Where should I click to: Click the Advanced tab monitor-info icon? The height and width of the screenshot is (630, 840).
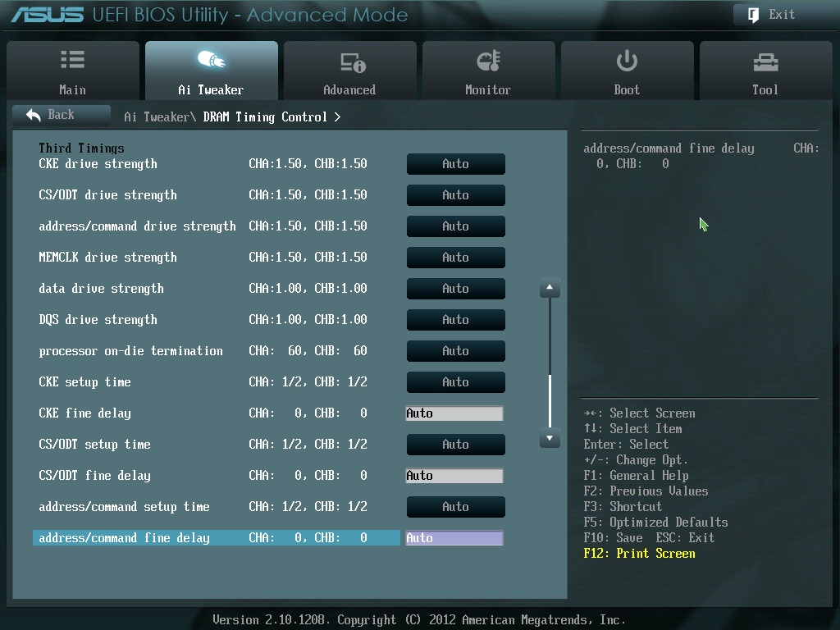353,62
